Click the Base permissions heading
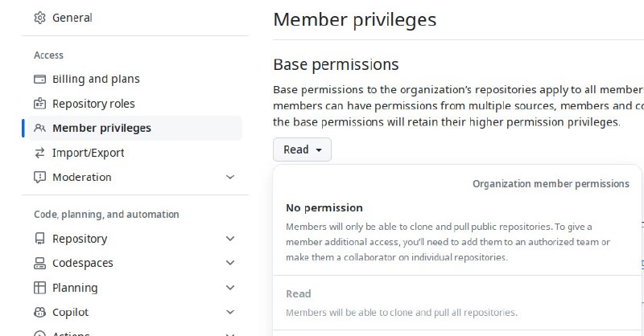Image resolution: width=644 pixels, height=336 pixels. point(336,64)
